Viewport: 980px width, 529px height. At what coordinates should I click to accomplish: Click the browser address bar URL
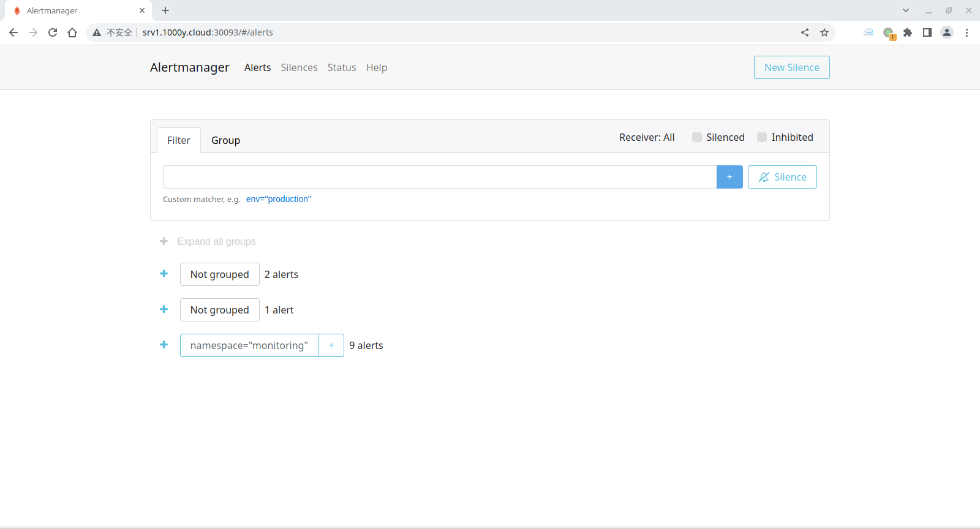pos(208,32)
